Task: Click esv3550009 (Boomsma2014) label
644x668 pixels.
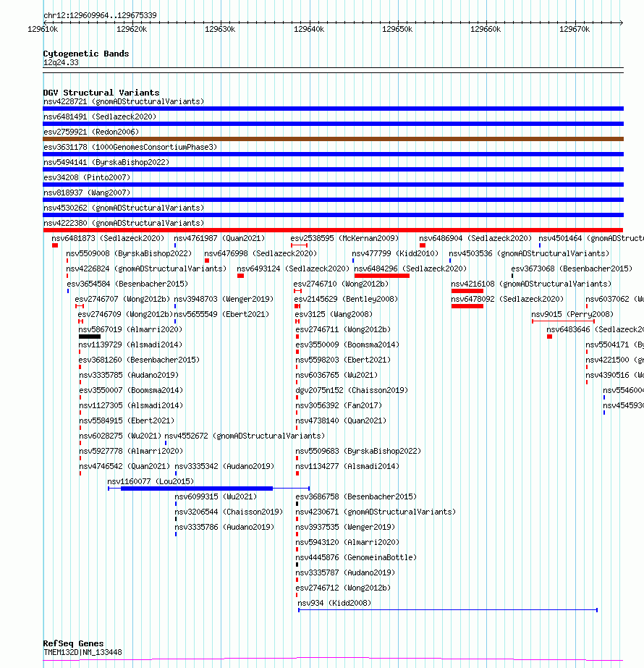Action: (x=347, y=344)
